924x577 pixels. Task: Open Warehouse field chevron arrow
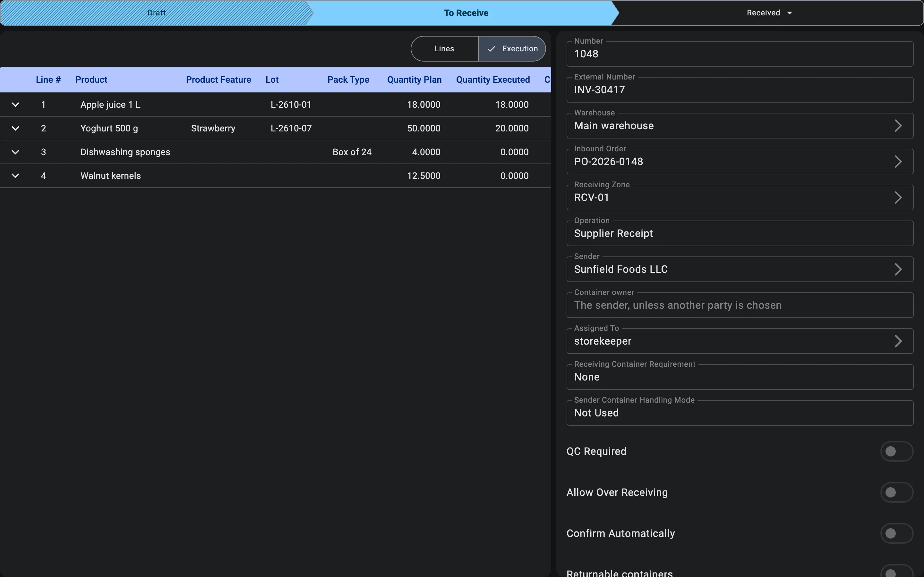point(898,126)
